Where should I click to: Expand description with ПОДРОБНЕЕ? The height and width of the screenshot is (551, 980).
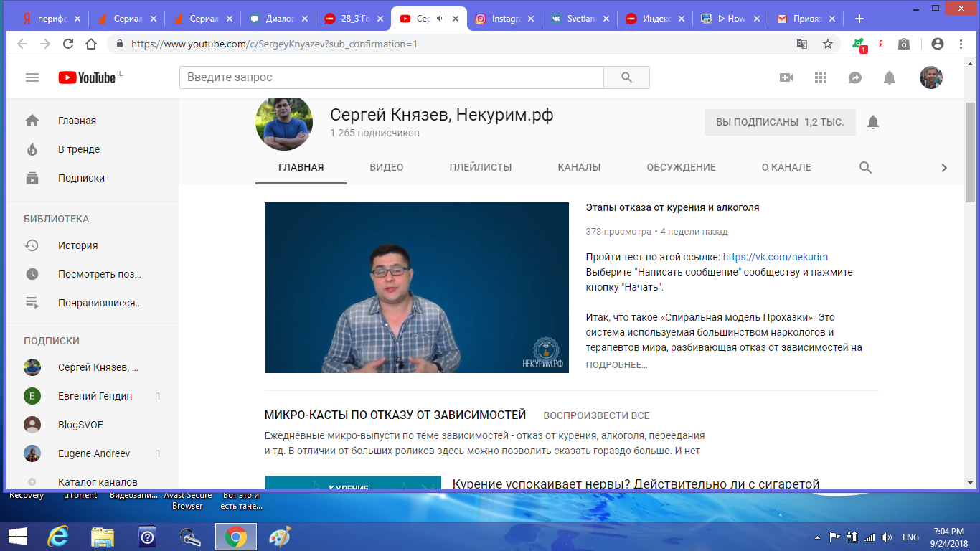coord(616,364)
